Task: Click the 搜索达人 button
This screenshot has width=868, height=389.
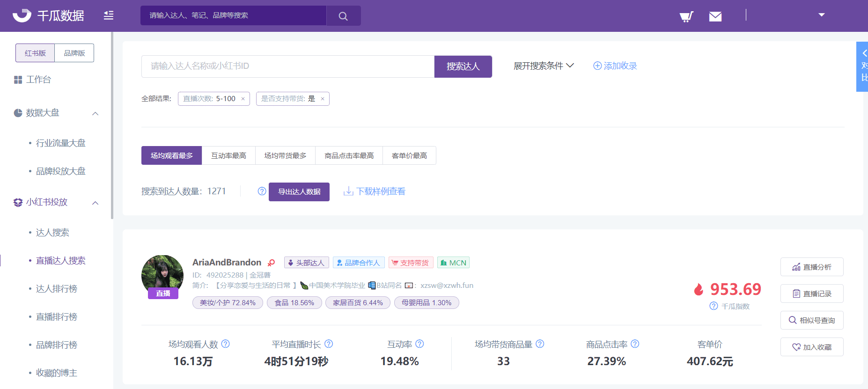Action: [463, 66]
